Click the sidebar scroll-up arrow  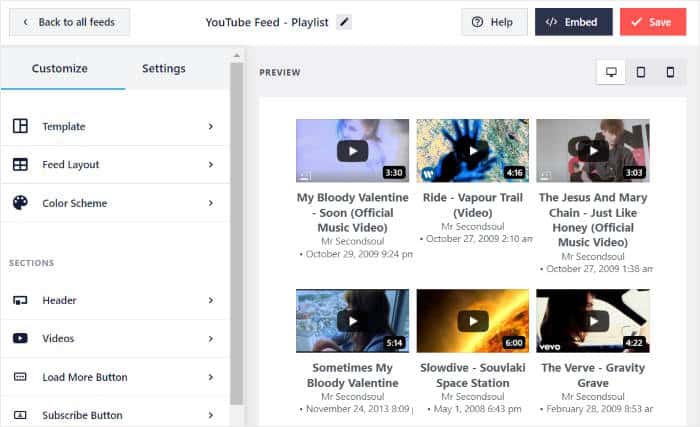[237, 56]
